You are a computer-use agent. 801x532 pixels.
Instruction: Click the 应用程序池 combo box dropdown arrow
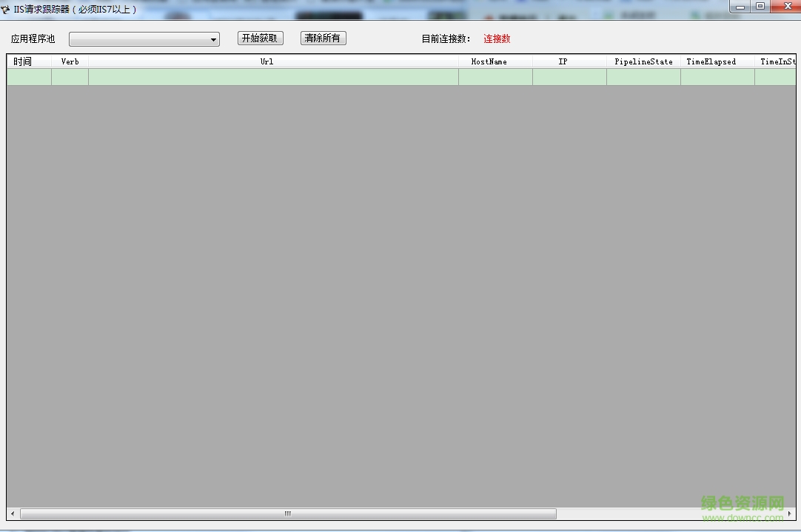pos(214,39)
